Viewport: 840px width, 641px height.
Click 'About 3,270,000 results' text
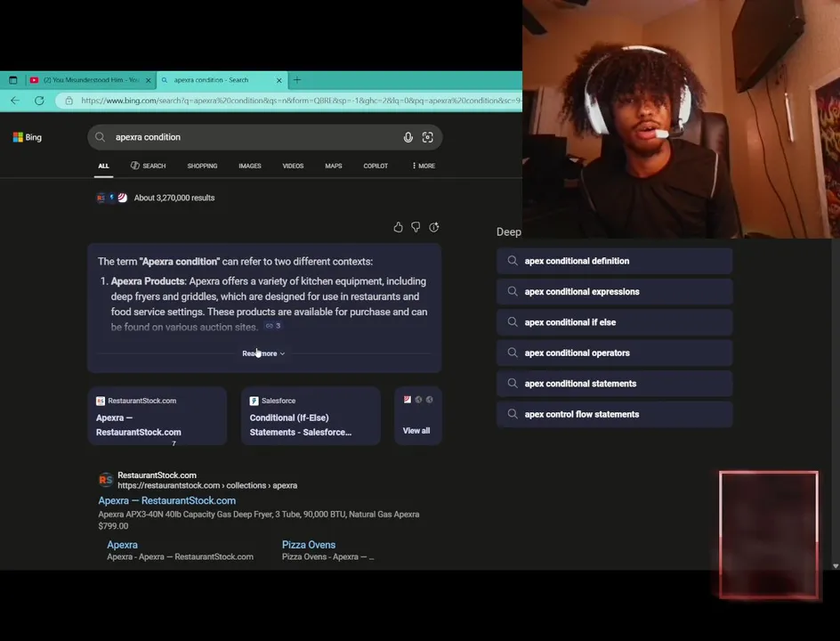pyautogui.click(x=174, y=198)
